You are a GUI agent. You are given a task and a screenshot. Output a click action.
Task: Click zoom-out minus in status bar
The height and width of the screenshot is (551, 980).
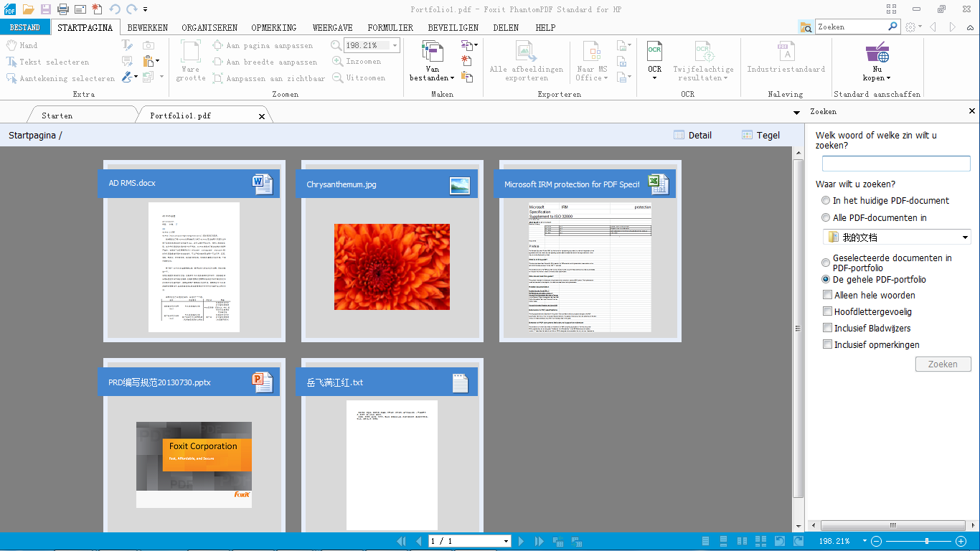[x=876, y=542]
